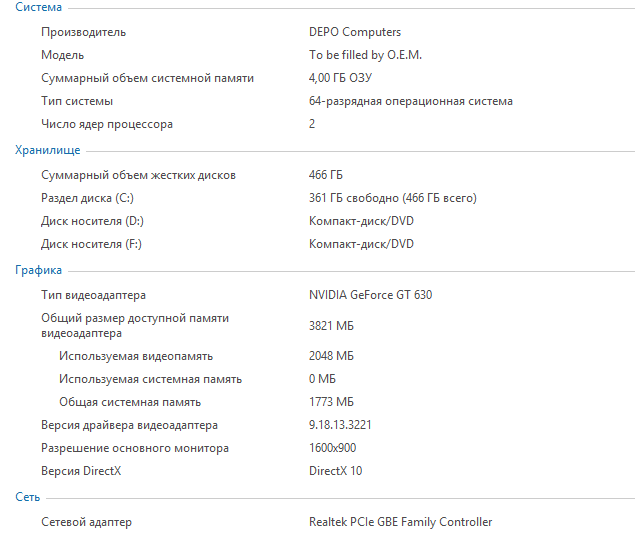Click the '3821 МБ' total video memory value

point(331,326)
